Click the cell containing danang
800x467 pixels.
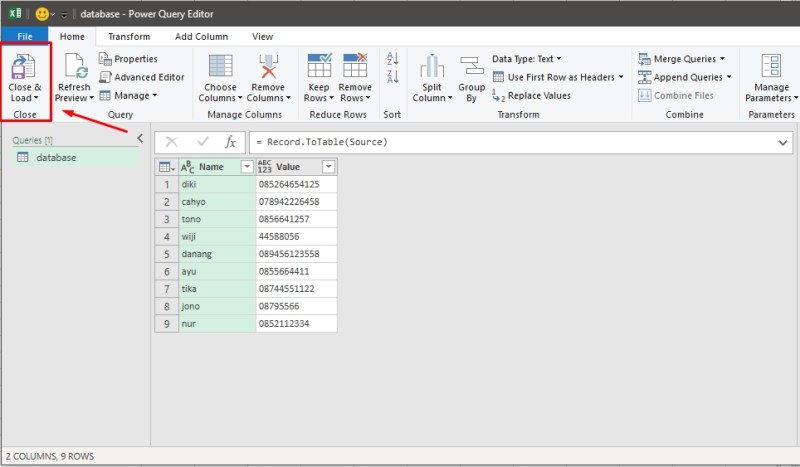(x=217, y=254)
